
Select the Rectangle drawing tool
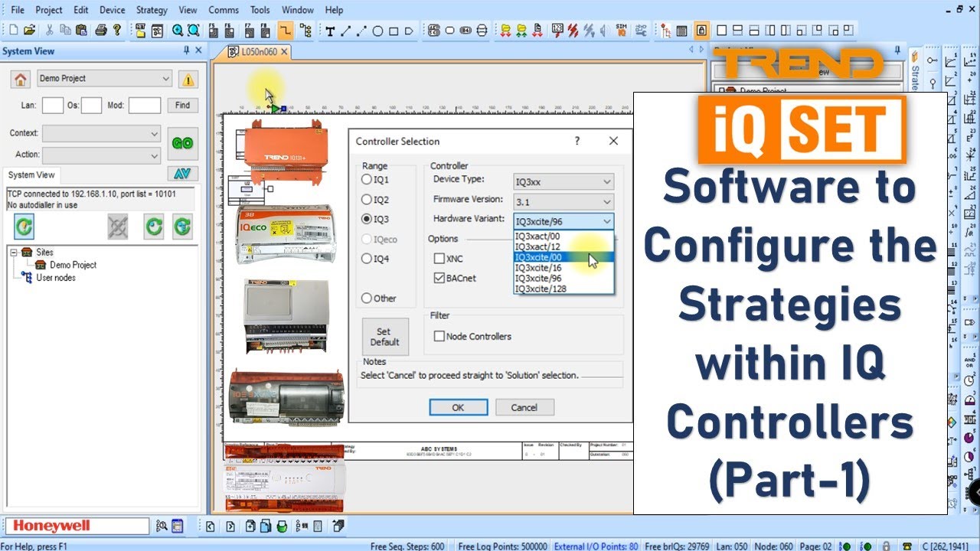394,31
